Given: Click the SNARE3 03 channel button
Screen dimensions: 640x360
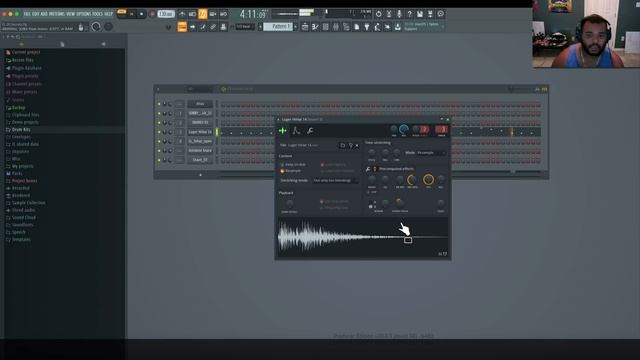Looking at the screenshot, I should click(x=200, y=122).
